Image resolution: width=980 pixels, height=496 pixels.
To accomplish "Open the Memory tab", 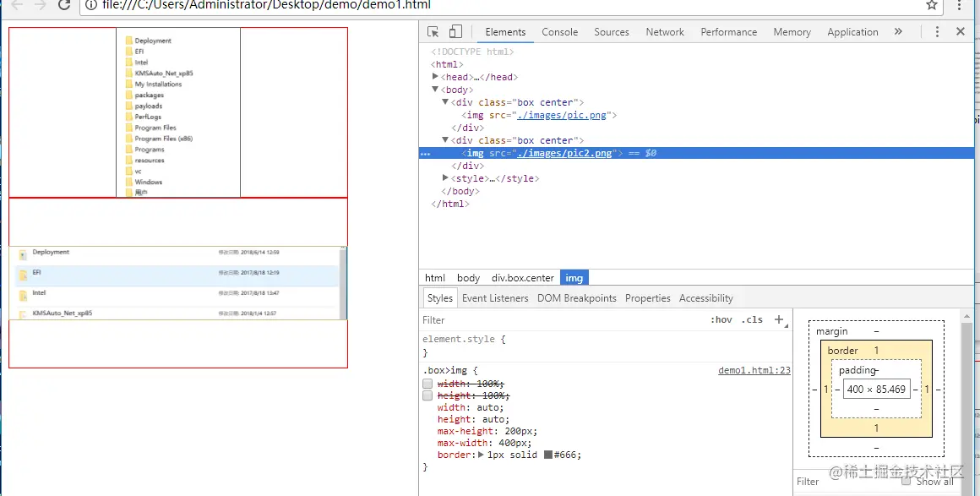I will pyautogui.click(x=792, y=32).
